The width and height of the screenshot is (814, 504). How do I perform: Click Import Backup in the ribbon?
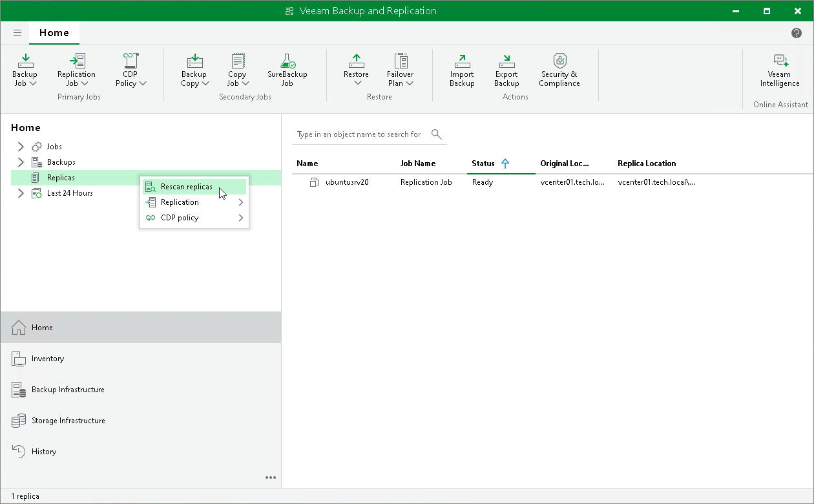click(x=462, y=70)
